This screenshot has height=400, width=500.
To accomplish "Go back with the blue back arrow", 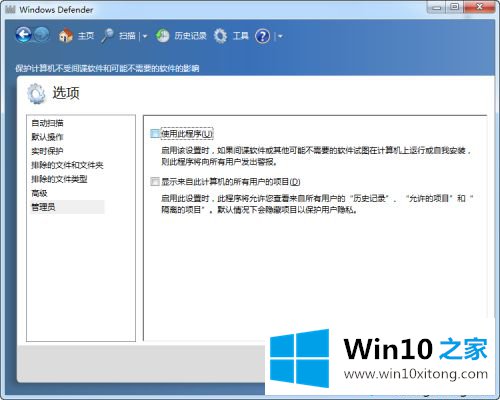I will tap(24, 35).
